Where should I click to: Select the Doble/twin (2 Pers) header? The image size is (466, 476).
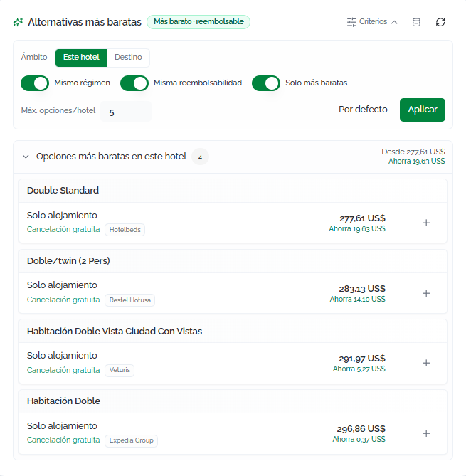(233, 261)
